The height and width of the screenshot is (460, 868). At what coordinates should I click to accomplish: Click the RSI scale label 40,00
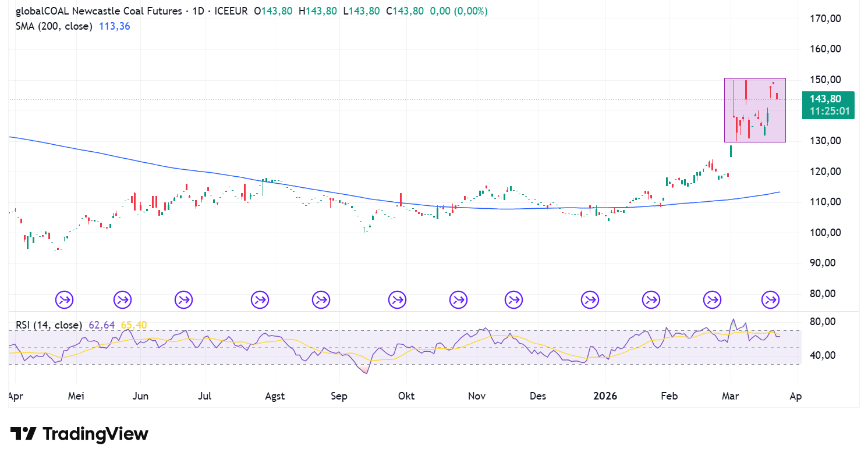pos(824,355)
